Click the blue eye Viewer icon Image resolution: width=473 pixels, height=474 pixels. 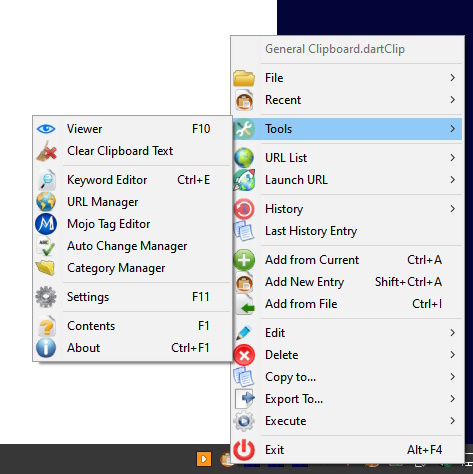46,129
